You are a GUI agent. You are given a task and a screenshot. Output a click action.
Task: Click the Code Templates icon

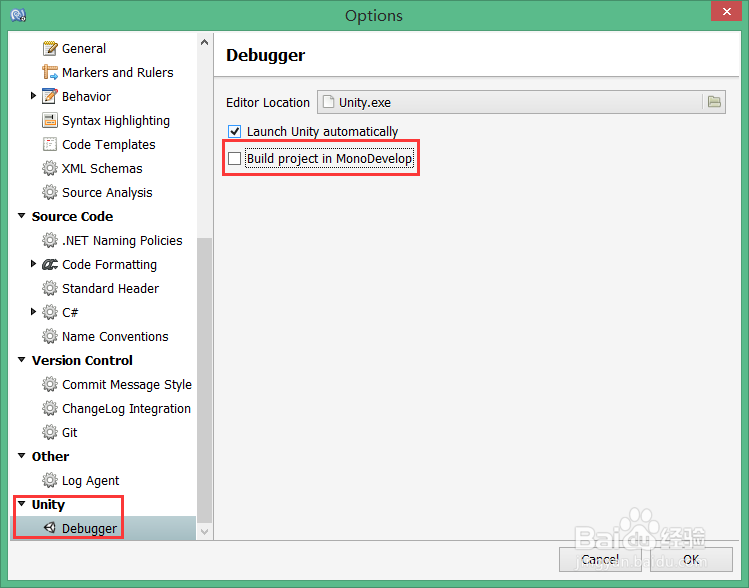click(x=50, y=144)
